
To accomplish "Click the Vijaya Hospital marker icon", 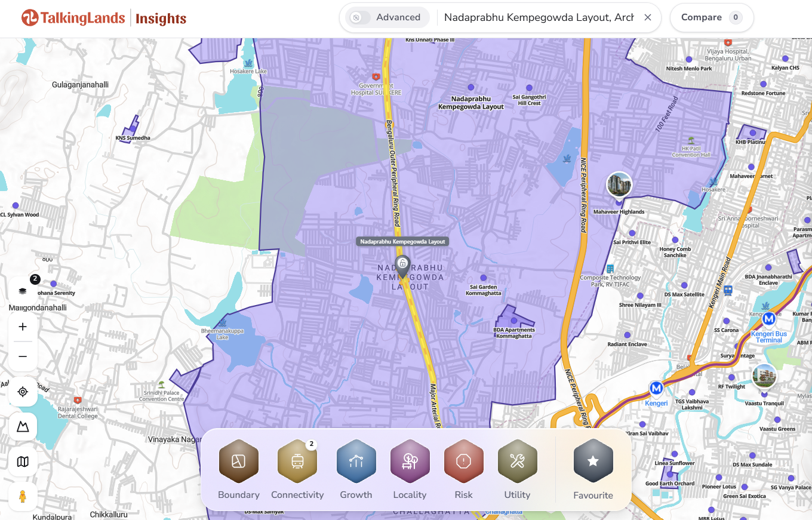I will point(727,42).
